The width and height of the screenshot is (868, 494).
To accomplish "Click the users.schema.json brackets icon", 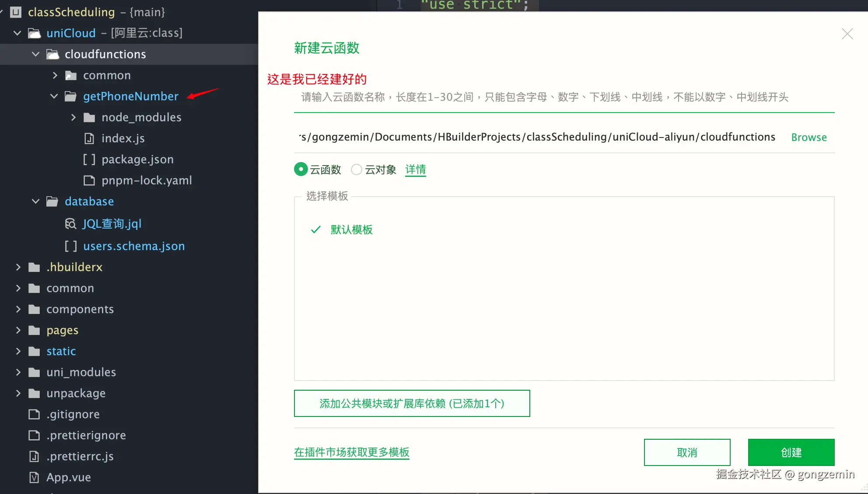I will tap(71, 246).
